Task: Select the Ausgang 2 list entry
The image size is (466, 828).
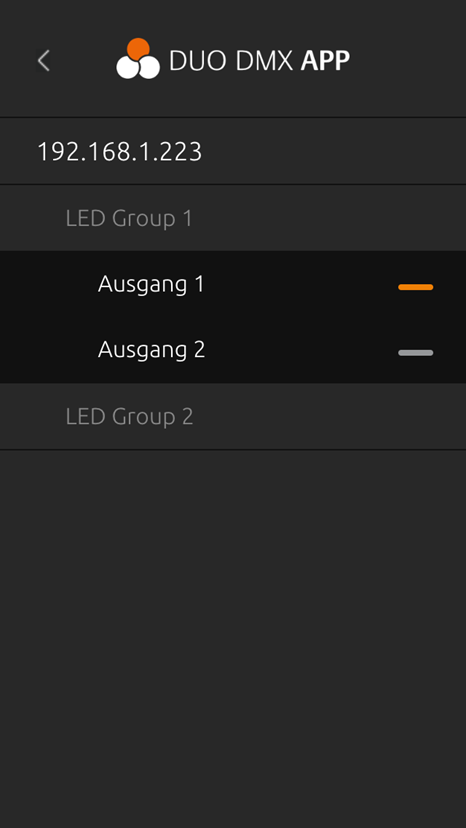Action: tap(233, 350)
